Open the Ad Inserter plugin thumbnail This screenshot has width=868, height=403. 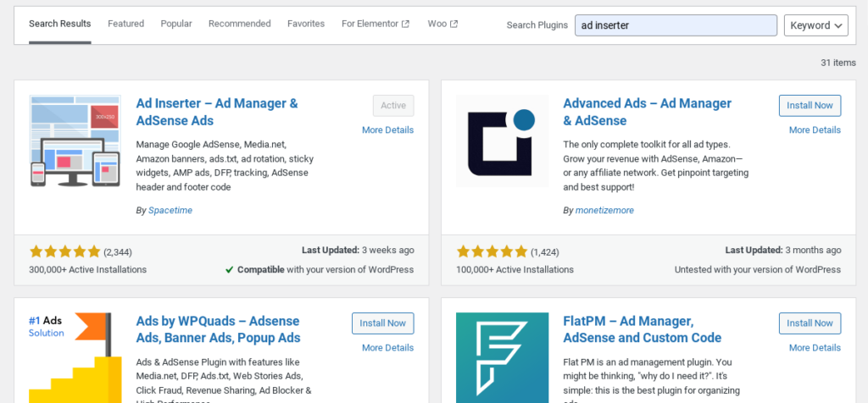pos(75,141)
